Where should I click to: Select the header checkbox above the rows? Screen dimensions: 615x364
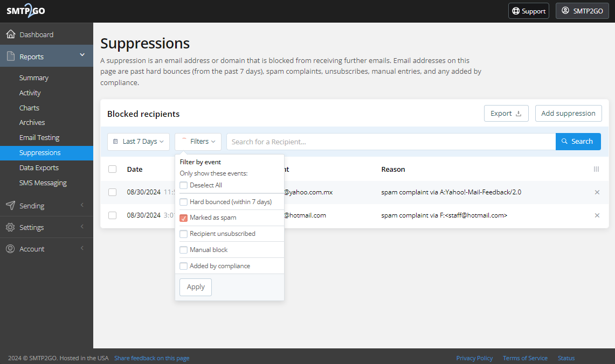pos(112,169)
